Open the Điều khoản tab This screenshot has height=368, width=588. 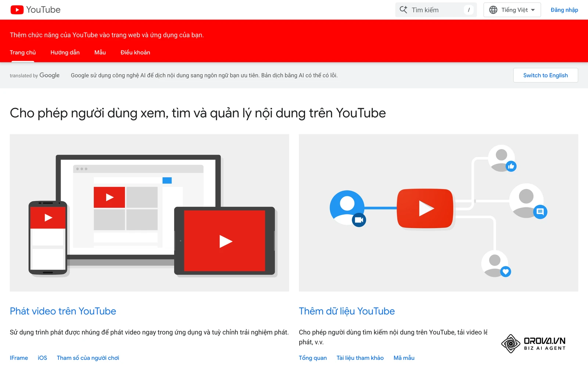tap(135, 53)
